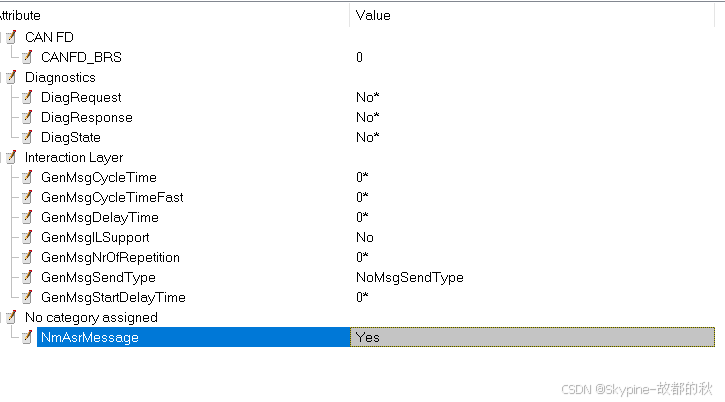
Task: Click the icon next to NmAsrMessage
Action: point(27,337)
